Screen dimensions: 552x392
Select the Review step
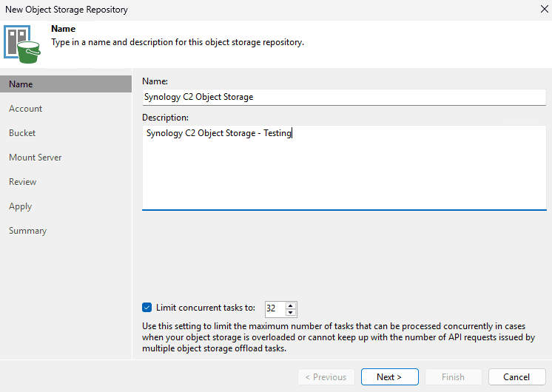(x=22, y=182)
